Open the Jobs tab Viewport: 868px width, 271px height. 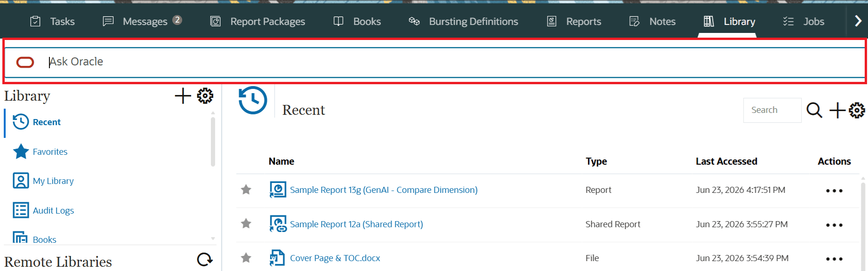point(804,21)
